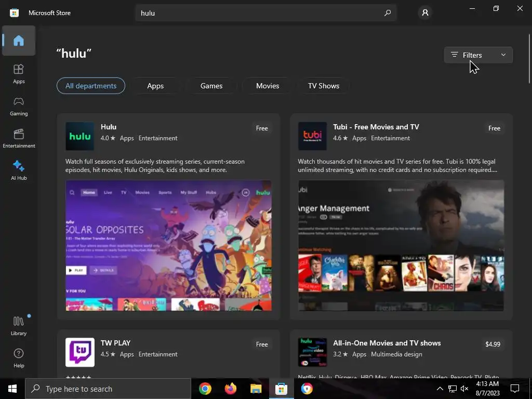Open the shield app icon in taskbar

pos(307,389)
